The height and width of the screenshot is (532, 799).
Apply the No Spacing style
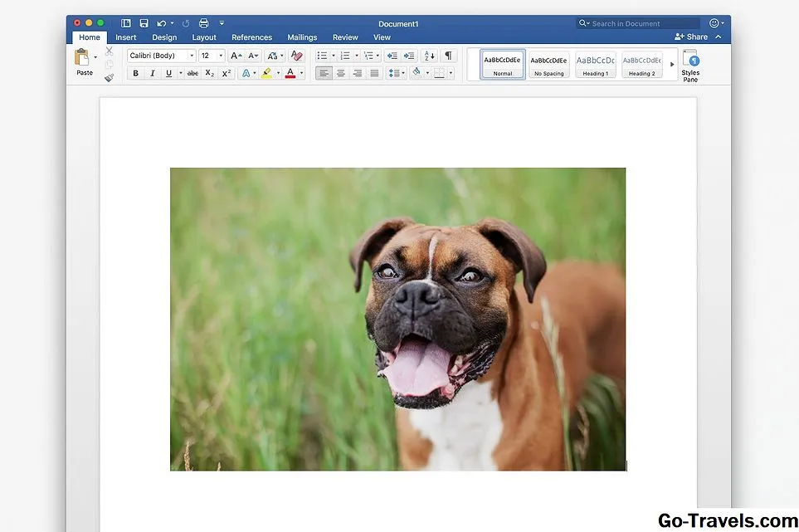[x=548, y=65]
